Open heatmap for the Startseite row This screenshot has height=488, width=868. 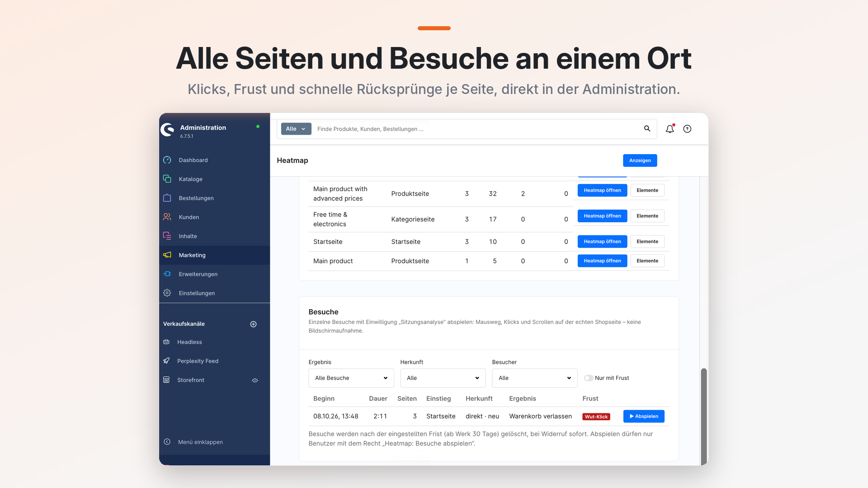tap(602, 242)
